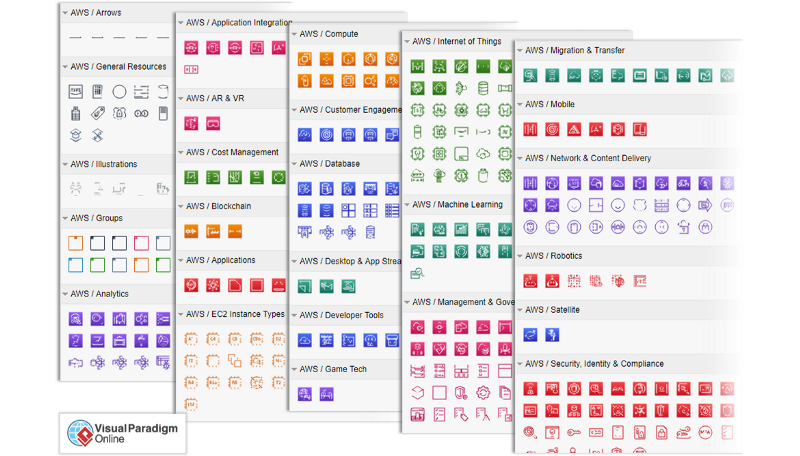This screenshot has width=800, height=456.
Task: Select the first icon in AWS / Developer Tools
Action: tap(304, 340)
